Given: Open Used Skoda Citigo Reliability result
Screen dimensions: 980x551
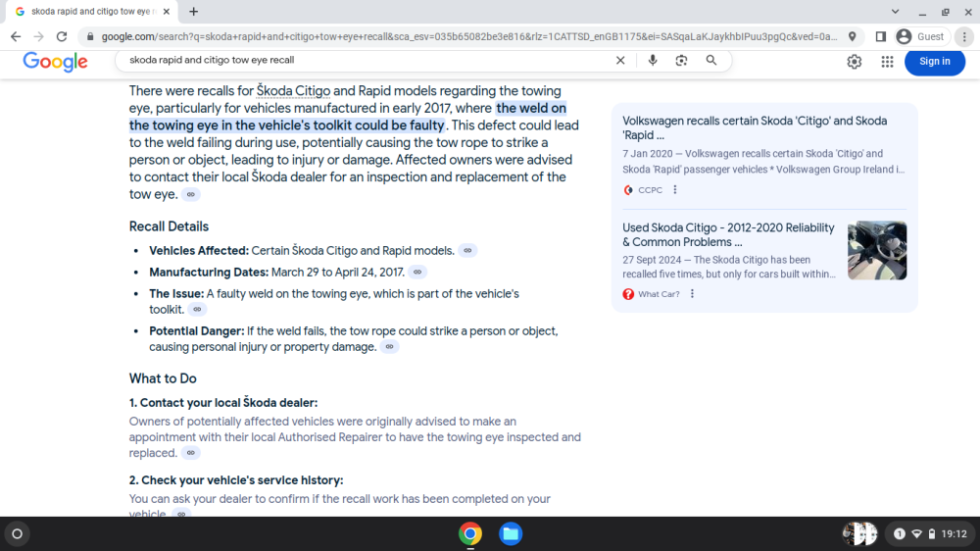Looking at the screenshot, I should tap(728, 234).
